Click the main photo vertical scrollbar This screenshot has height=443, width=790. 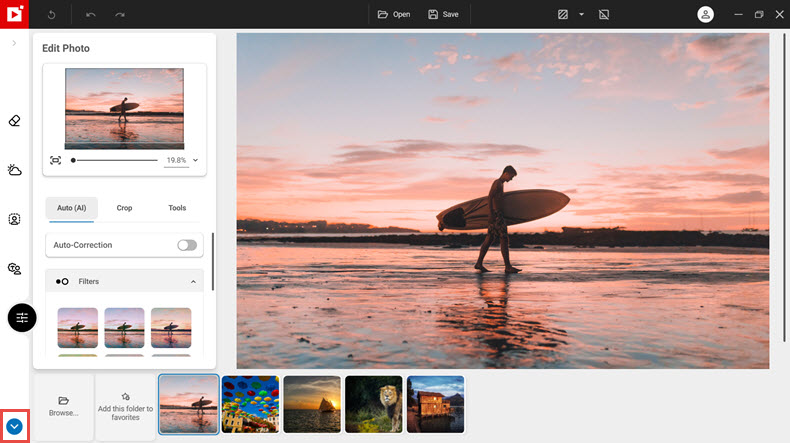pyautogui.click(x=784, y=187)
